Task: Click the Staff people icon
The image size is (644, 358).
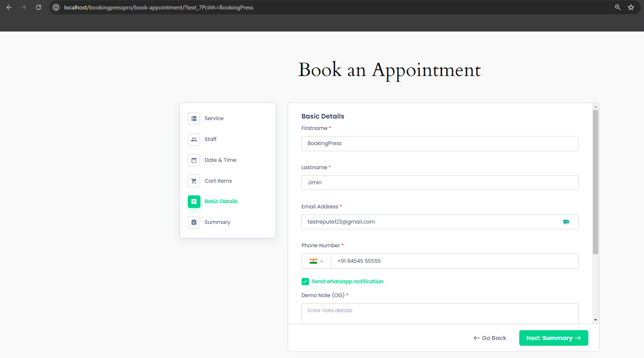Action: 194,139
